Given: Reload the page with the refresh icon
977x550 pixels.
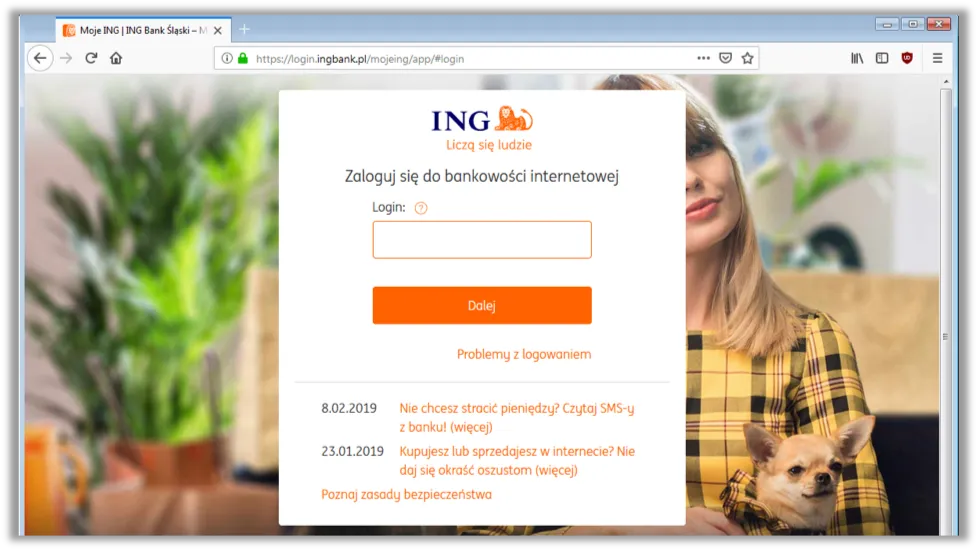Looking at the screenshot, I should pyautogui.click(x=91, y=59).
